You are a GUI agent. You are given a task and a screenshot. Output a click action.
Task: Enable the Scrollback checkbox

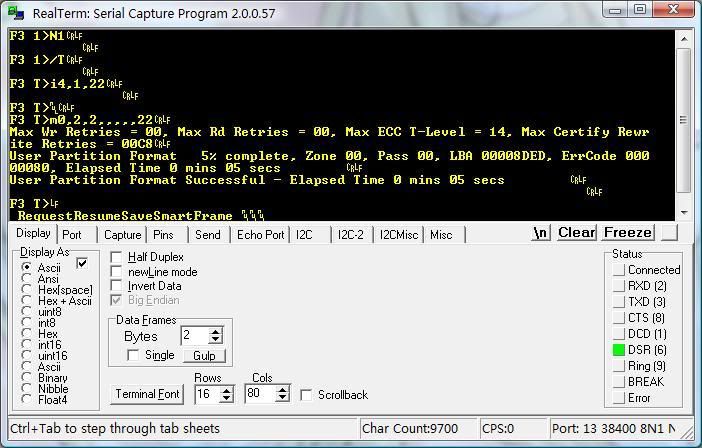pyautogui.click(x=306, y=395)
